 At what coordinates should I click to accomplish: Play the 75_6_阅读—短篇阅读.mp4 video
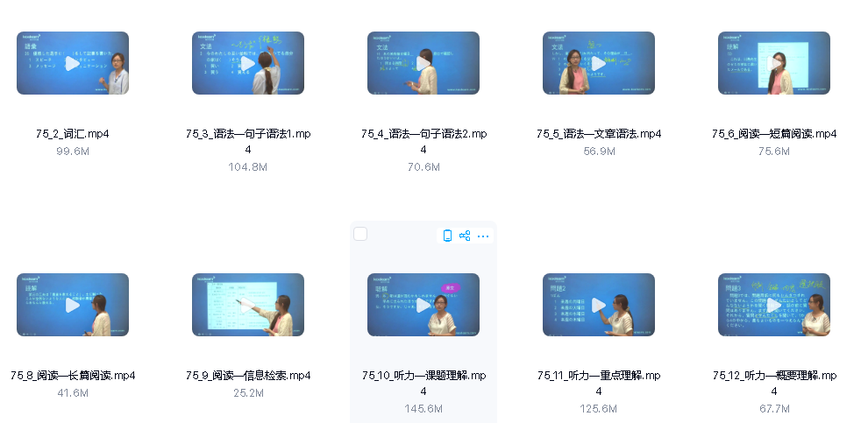774,63
